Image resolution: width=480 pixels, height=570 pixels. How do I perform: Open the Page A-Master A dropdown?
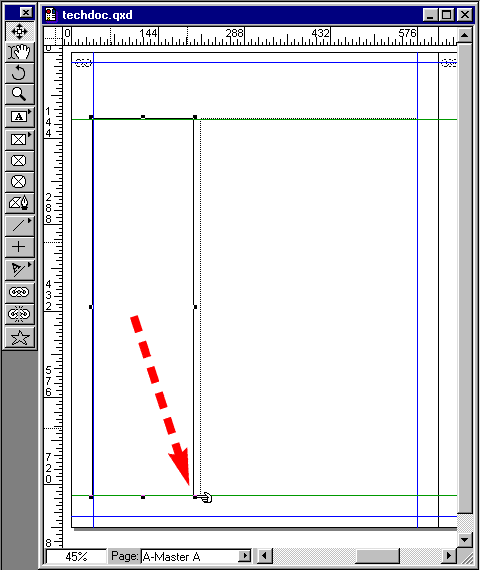(x=245, y=556)
